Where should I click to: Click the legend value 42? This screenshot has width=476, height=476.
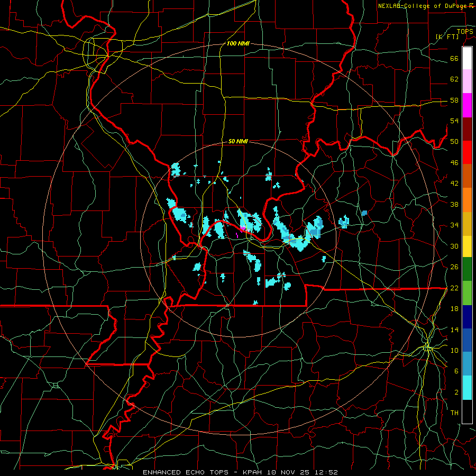point(454,184)
